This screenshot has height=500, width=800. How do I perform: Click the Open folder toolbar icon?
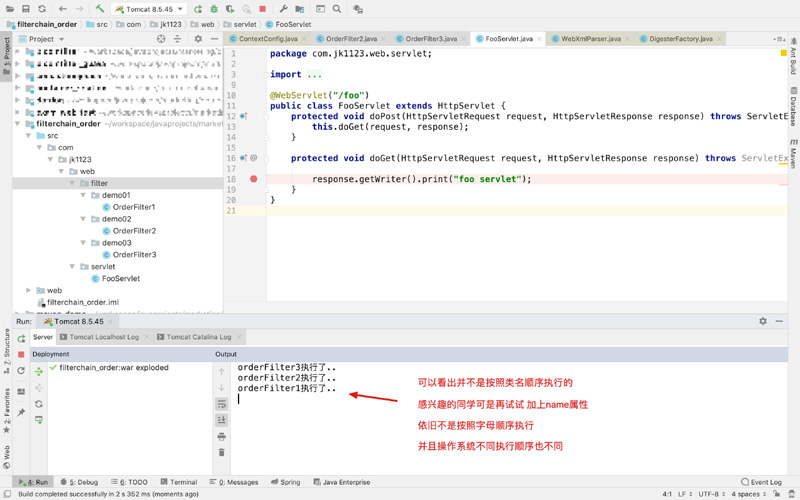[10, 9]
